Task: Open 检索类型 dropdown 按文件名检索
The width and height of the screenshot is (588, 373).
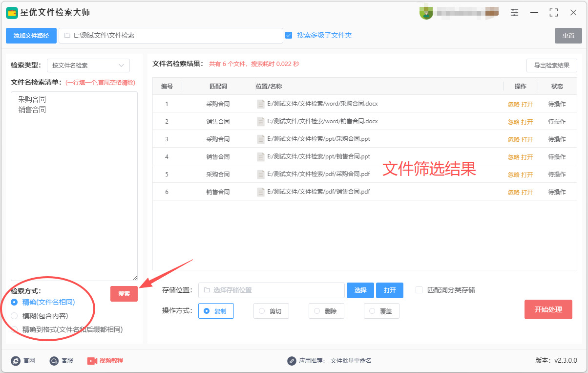Action: (88, 66)
